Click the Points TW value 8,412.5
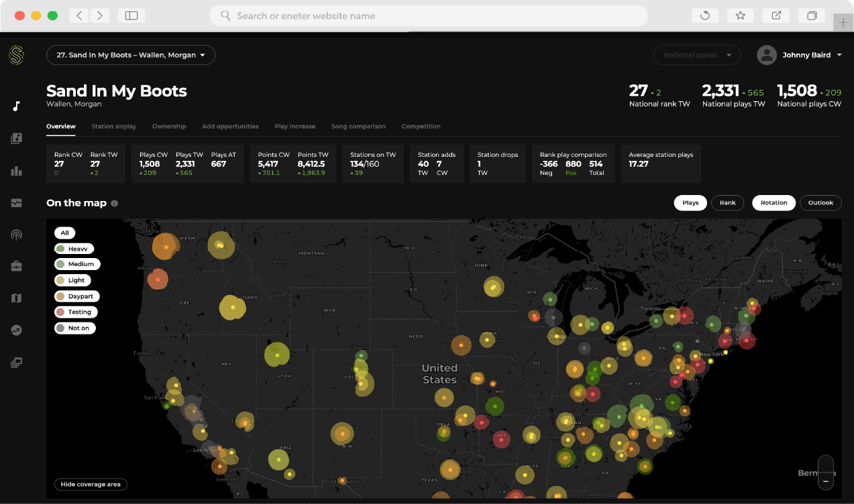The height and width of the screenshot is (504, 854). click(x=311, y=164)
